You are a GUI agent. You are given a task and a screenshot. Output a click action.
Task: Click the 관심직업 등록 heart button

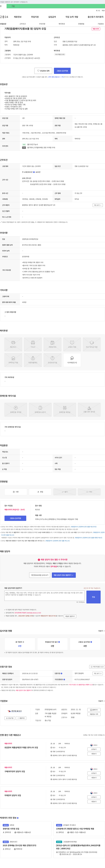click(x=43, y=71)
